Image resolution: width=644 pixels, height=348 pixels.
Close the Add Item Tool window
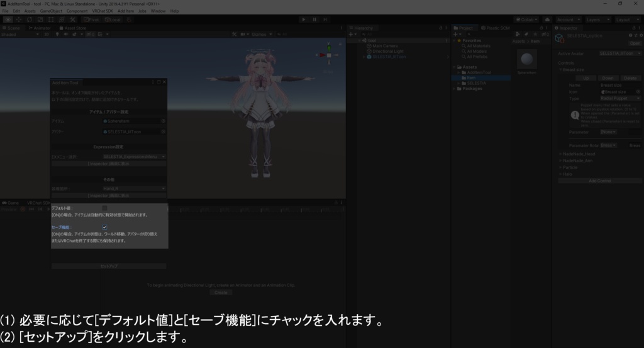tap(164, 82)
